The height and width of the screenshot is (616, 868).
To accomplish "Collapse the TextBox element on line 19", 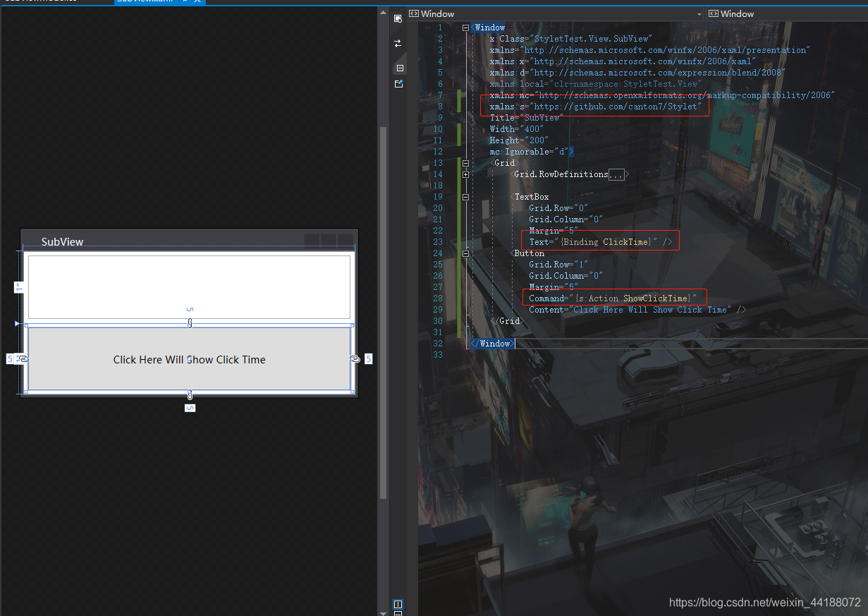I will click(x=465, y=197).
